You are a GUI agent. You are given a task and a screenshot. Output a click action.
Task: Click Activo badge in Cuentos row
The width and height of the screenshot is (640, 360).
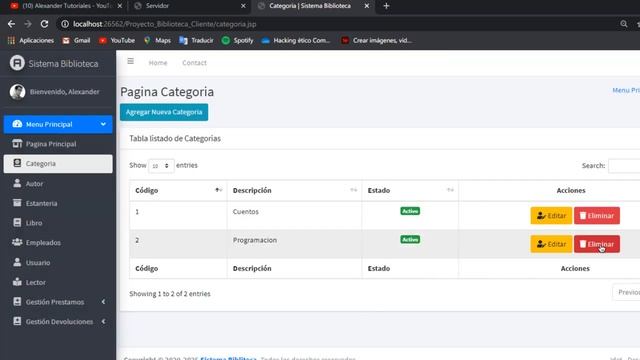click(410, 211)
